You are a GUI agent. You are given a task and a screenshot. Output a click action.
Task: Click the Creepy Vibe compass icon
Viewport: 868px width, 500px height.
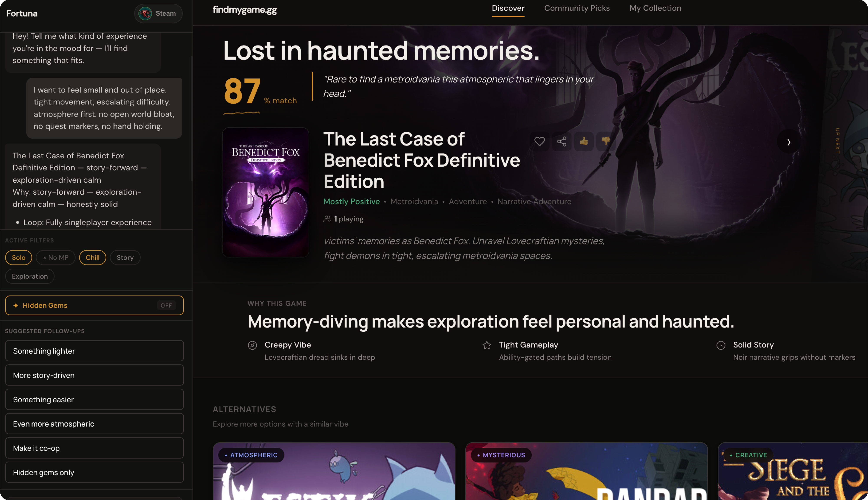[x=252, y=345]
